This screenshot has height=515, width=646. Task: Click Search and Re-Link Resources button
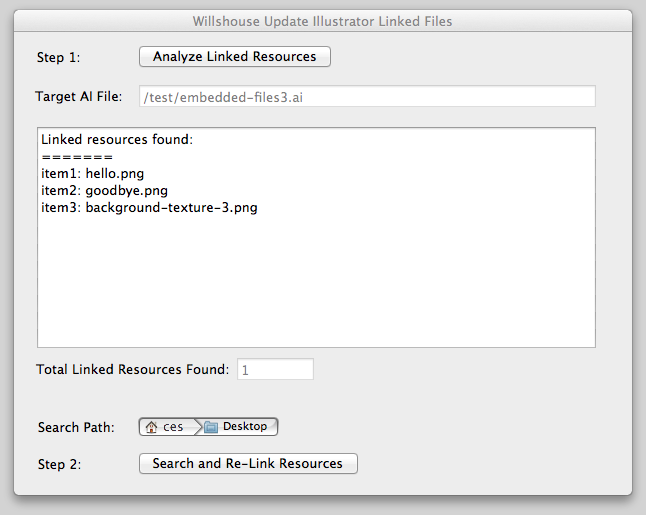click(248, 464)
